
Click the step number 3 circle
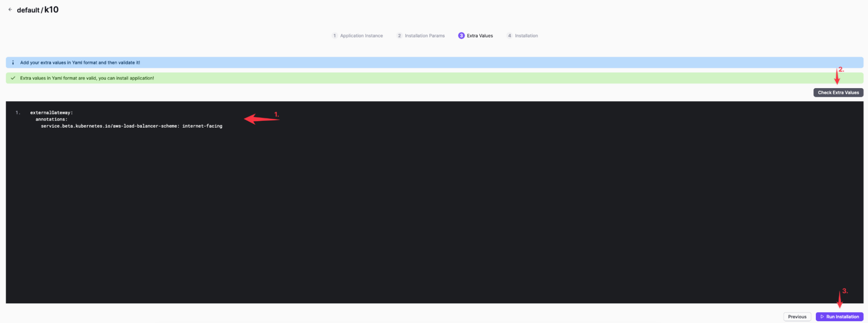461,36
